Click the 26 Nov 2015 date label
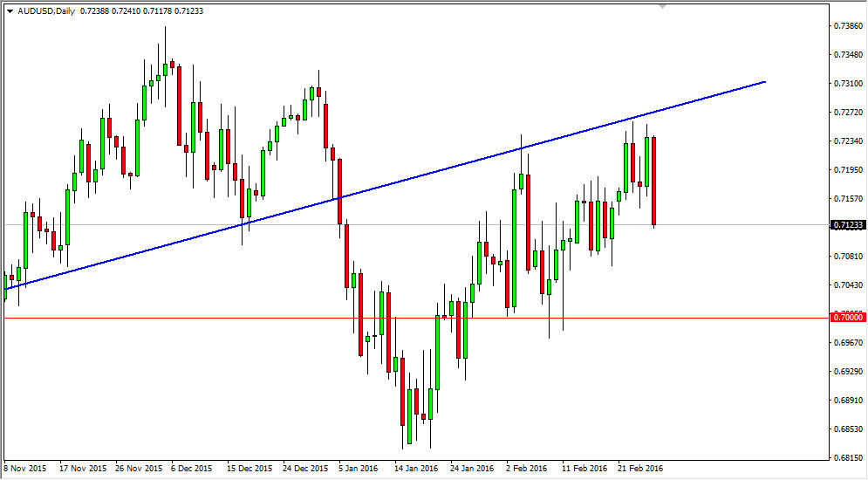 click(139, 469)
